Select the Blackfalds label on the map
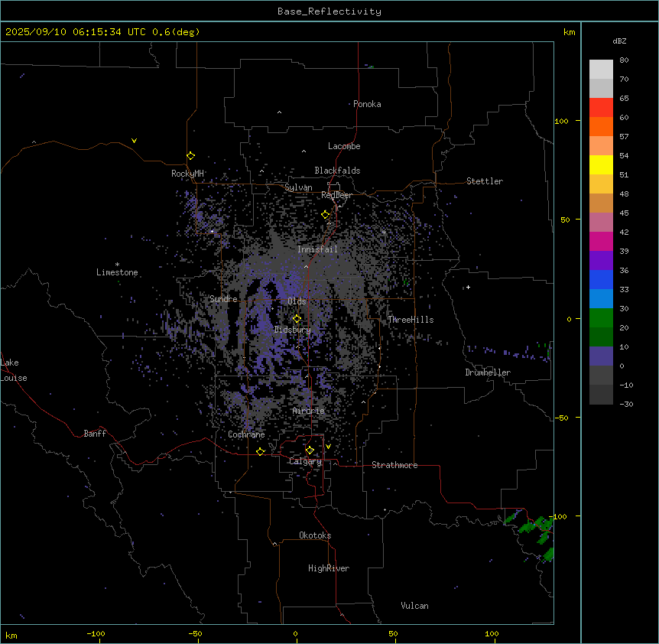This screenshot has width=659, height=644. (x=337, y=171)
